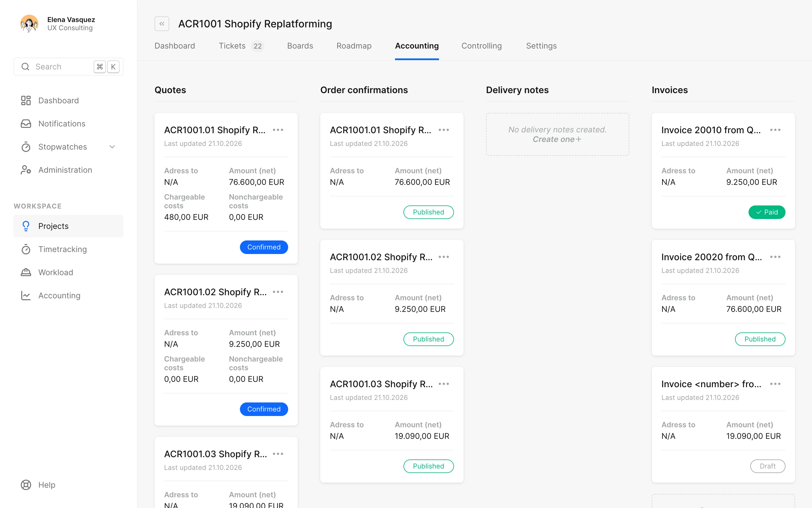812x508 pixels.
Task: Click Confirmed badge on quote ACR1001.01
Action: click(x=264, y=247)
